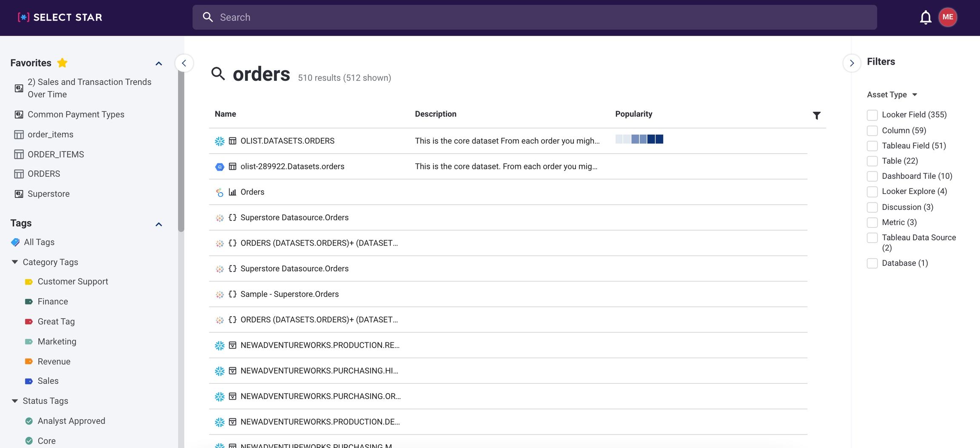Click the All Tags tag icon
The width and height of the screenshot is (980, 448).
15,242
